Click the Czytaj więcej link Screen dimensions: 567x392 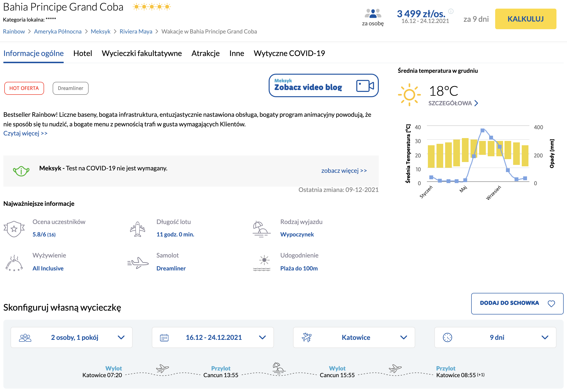(x=25, y=133)
